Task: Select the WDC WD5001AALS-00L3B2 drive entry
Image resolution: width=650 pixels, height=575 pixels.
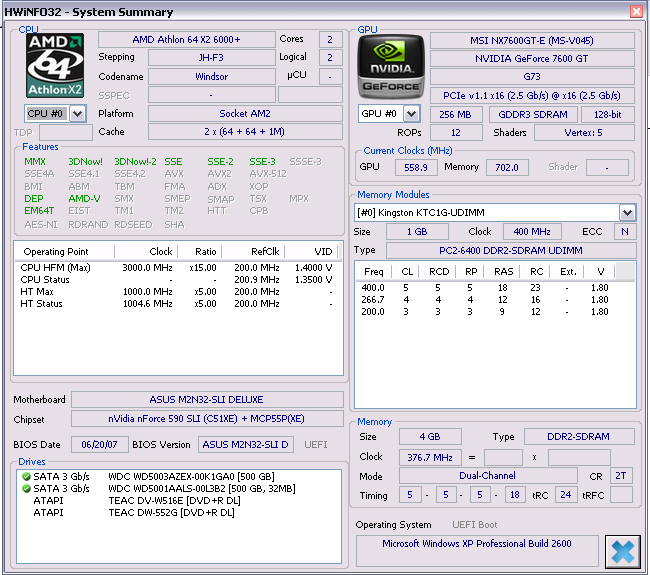Action: coord(179,489)
